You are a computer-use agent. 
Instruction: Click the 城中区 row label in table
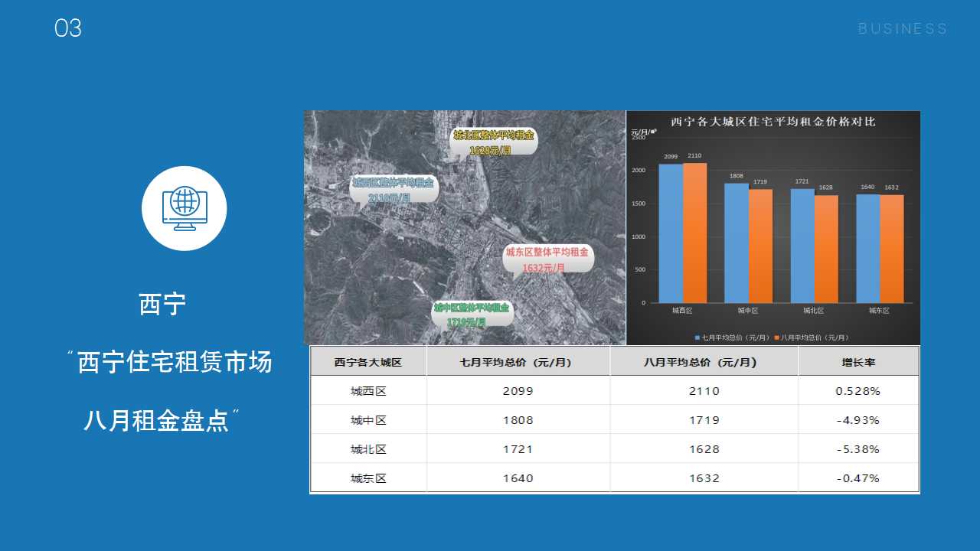click(368, 420)
